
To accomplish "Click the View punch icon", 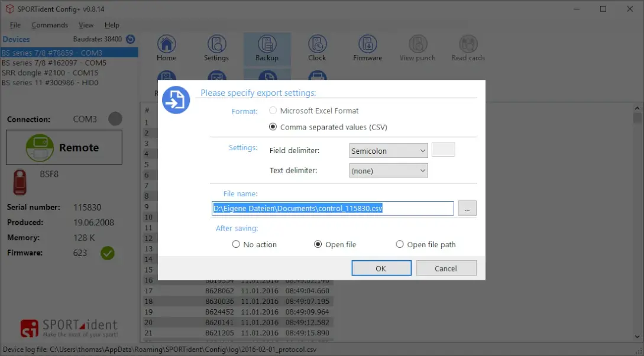I will [x=418, y=45].
